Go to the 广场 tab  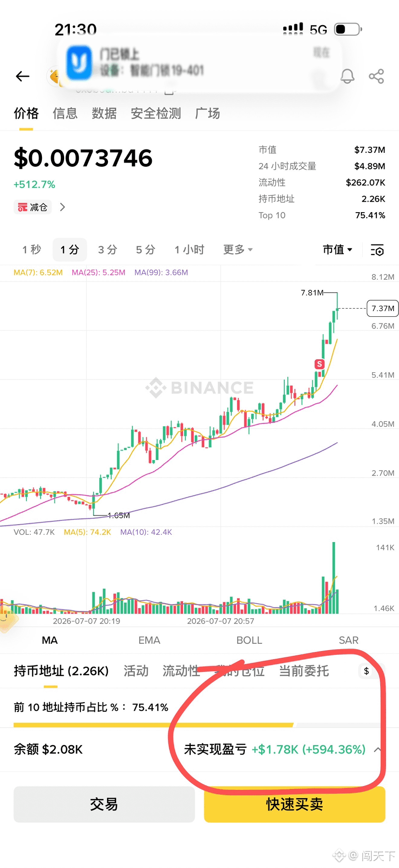point(208,113)
